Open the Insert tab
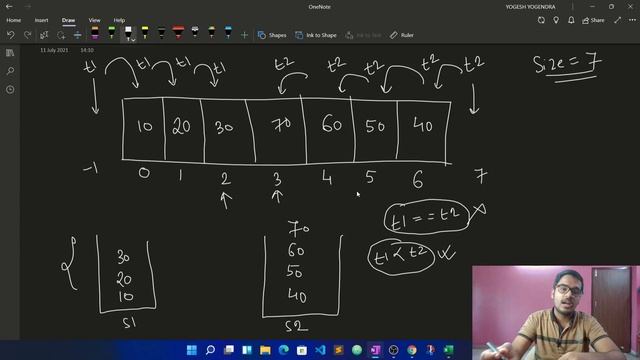 pyautogui.click(x=41, y=20)
